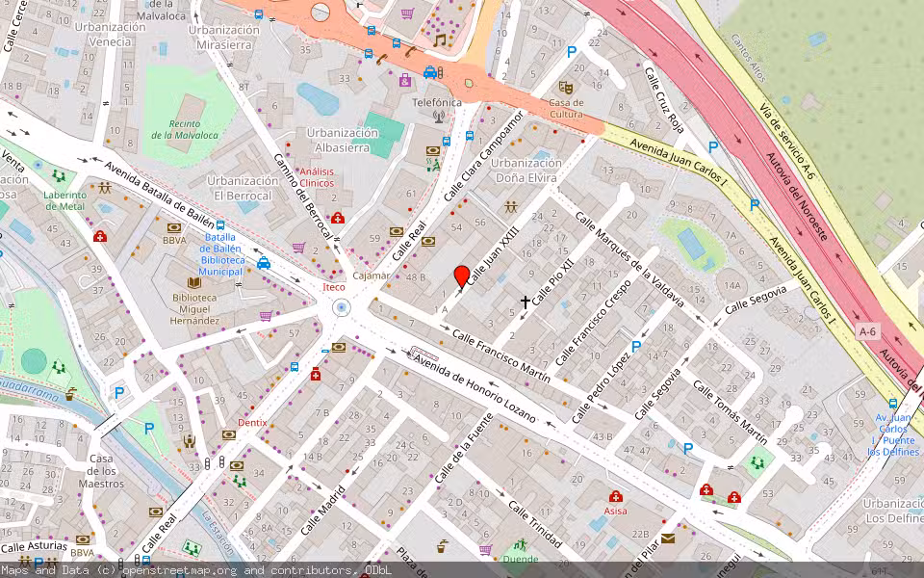This screenshot has width=924, height=578.
Task: Click the Avenida de Honorio Lozano label
Action: coord(475,388)
